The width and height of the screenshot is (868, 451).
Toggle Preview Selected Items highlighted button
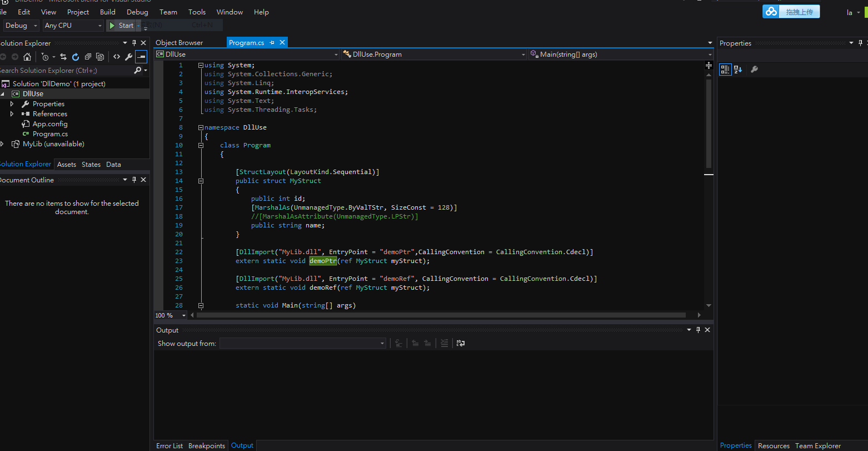pyautogui.click(x=141, y=57)
